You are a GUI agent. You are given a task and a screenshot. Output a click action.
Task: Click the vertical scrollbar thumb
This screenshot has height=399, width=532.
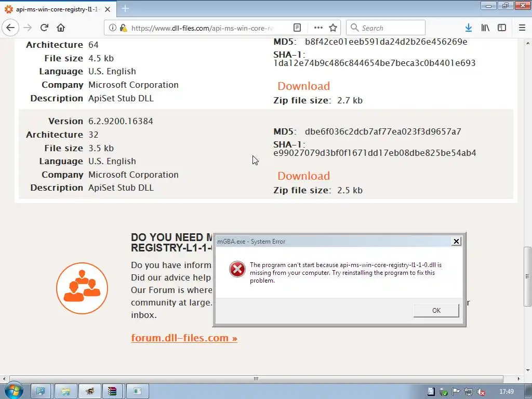tap(527, 276)
